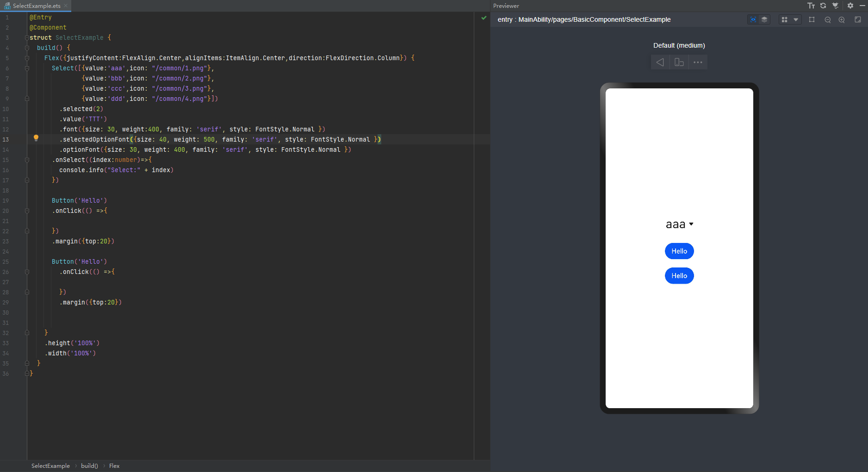Collapse the struct SelectExample fold marker
The image size is (868, 472).
point(27,37)
